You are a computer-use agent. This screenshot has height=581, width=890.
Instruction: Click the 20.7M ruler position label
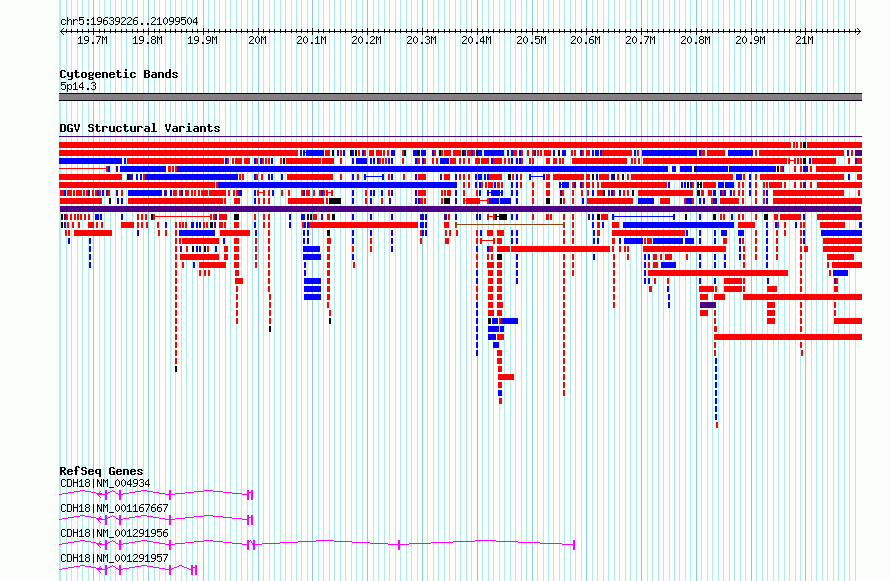[641, 40]
